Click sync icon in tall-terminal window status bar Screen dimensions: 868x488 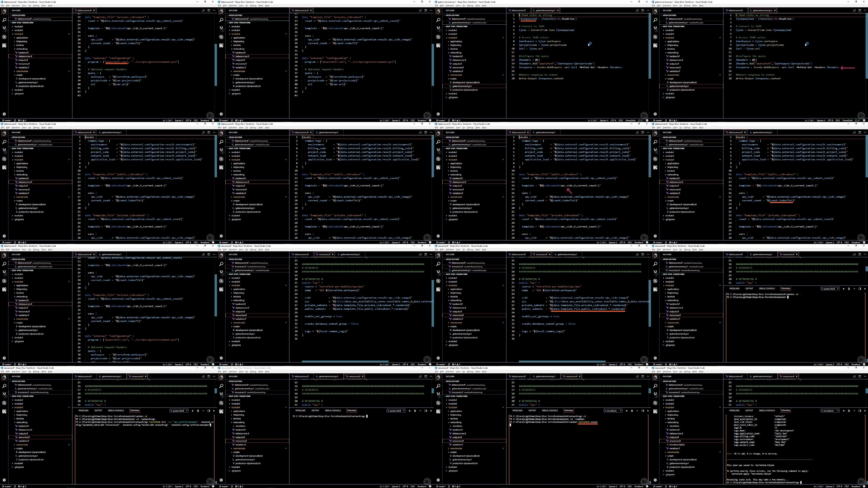point(666,364)
